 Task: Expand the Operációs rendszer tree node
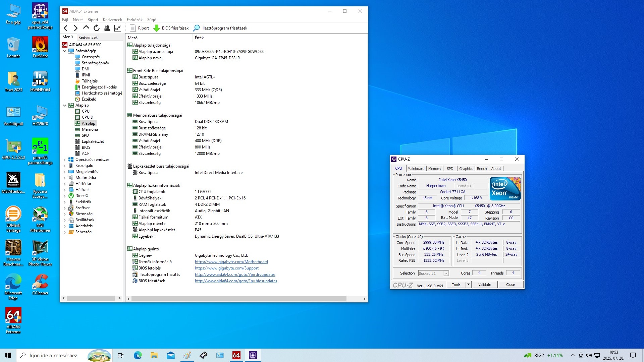(65, 160)
